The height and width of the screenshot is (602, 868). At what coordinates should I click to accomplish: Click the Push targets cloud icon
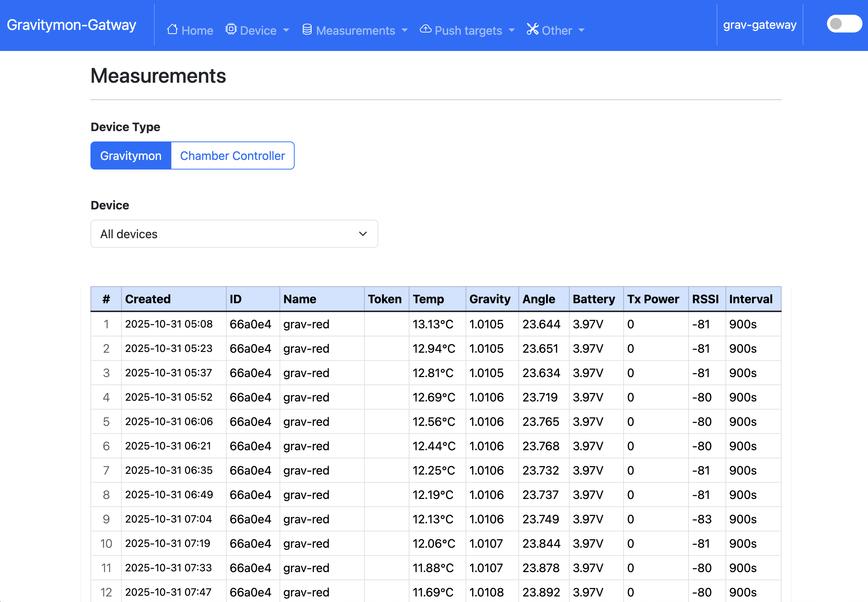pyautogui.click(x=426, y=30)
